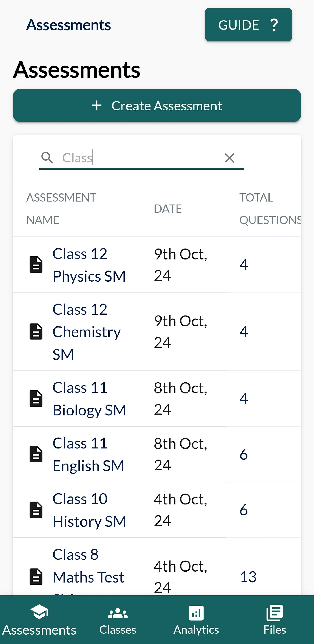Focus the search field containing Class
314x644 pixels.
click(x=142, y=158)
